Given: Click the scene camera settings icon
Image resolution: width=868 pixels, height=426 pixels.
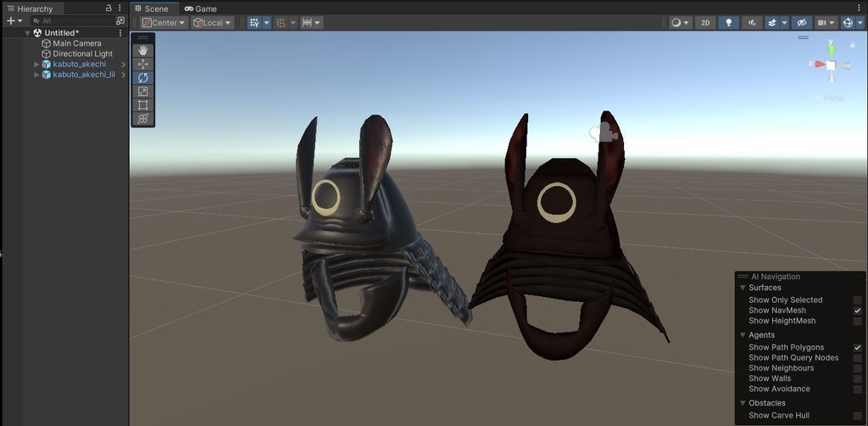Looking at the screenshot, I should [x=822, y=23].
